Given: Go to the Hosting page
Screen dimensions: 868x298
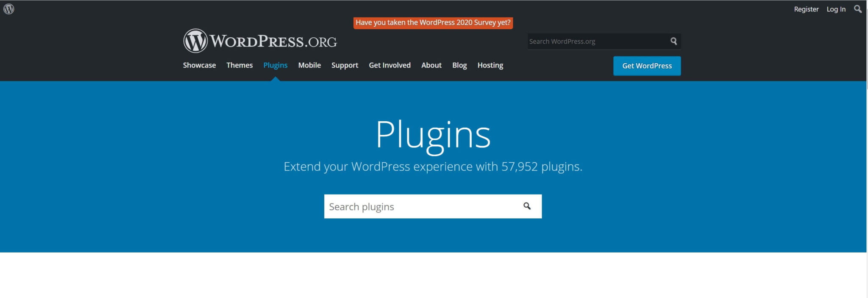Looking at the screenshot, I should [490, 65].
